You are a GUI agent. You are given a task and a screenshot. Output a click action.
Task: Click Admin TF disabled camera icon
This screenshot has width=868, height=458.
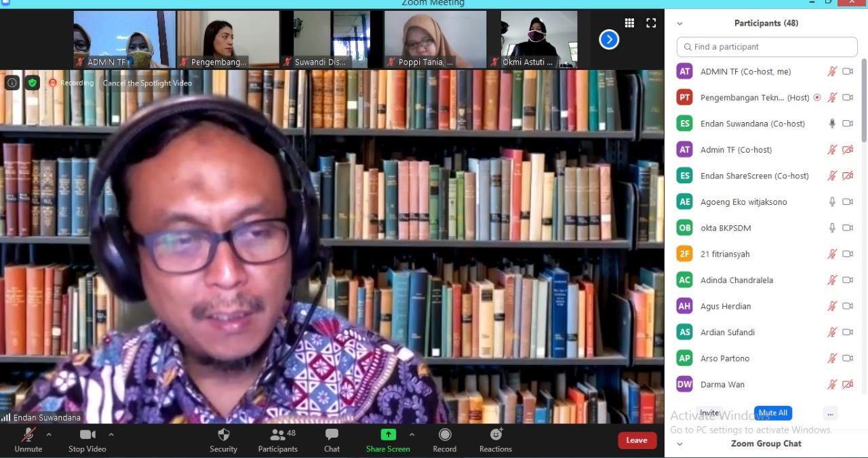tap(848, 149)
